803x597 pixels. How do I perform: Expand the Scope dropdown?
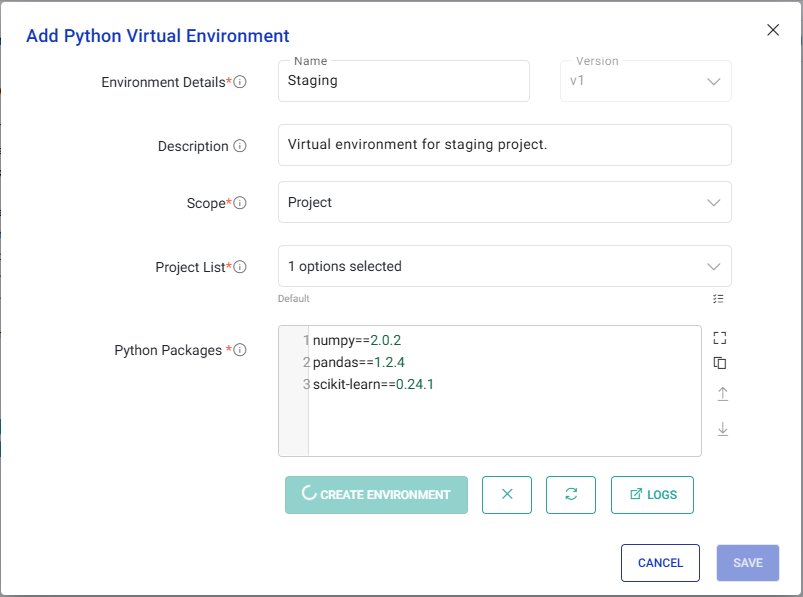714,202
